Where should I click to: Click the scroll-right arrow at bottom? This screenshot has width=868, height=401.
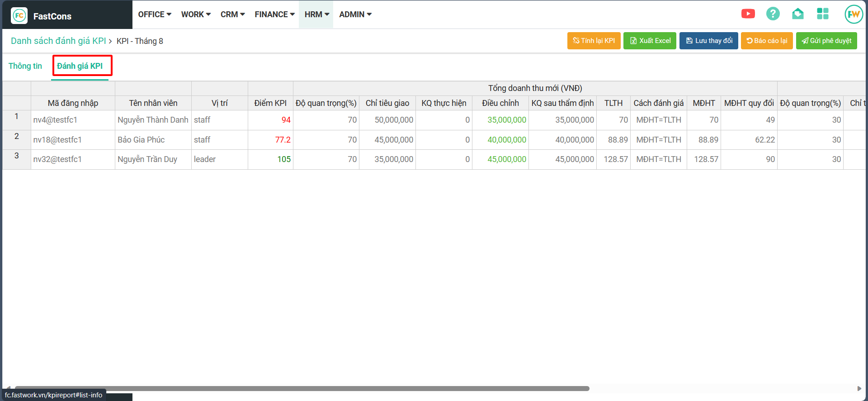[x=859, y=388]
